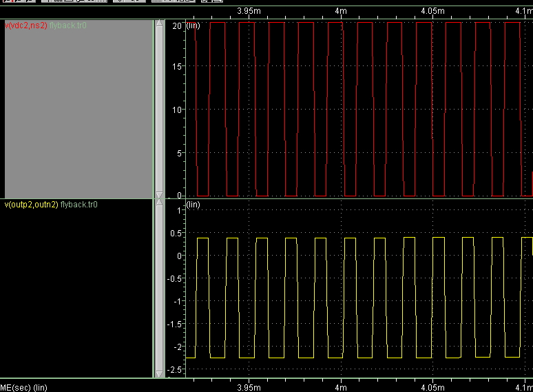The height and width of the screenshot is (392, 533).
Task: Click the flyback.tr0 text beside v(outp2,outn2)
Action: tap(79, 205)
